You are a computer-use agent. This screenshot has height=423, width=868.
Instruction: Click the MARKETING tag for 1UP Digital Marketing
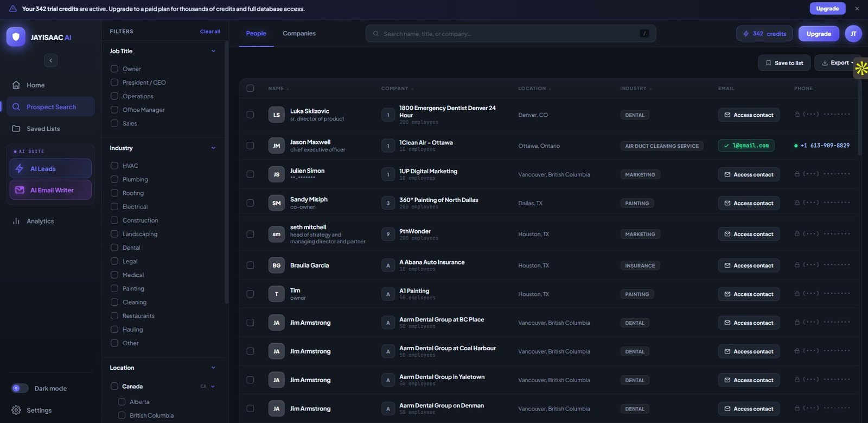[x=640, y=175]
